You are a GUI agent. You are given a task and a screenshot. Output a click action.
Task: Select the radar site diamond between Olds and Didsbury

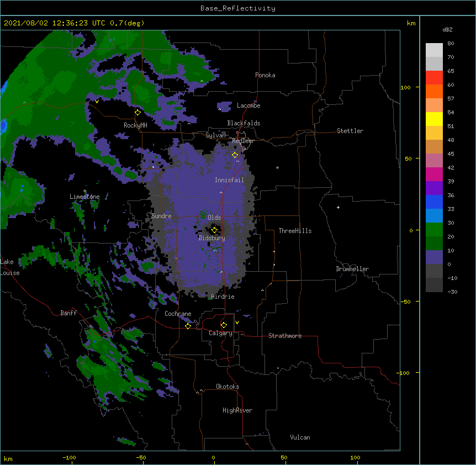214,230
